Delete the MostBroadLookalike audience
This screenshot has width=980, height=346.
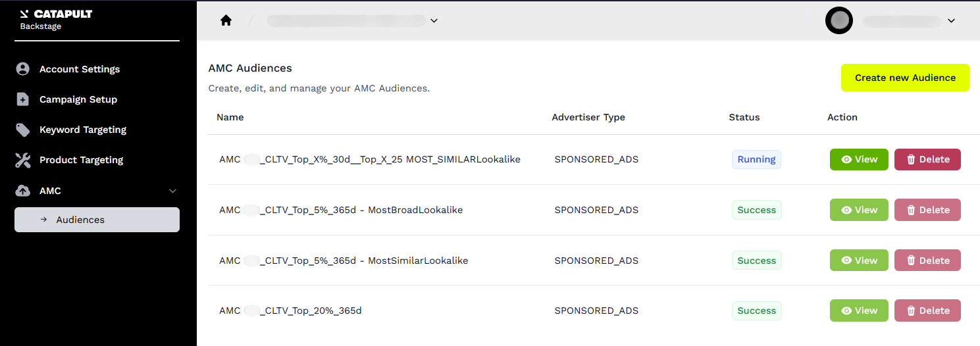[x=927, y=210]
